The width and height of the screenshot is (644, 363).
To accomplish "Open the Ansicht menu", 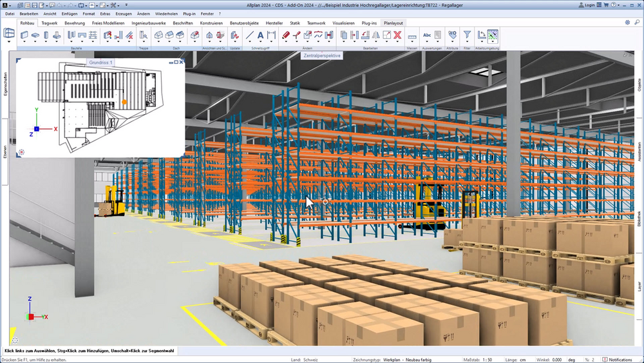I will 50,14.
